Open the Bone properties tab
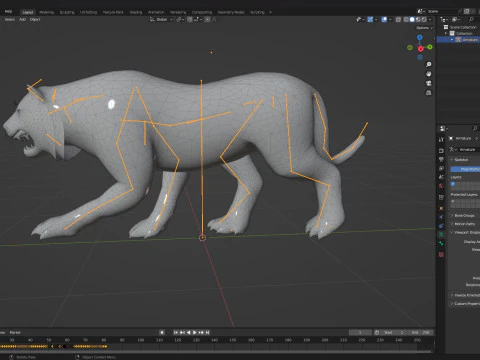 (x=441, y=244)
